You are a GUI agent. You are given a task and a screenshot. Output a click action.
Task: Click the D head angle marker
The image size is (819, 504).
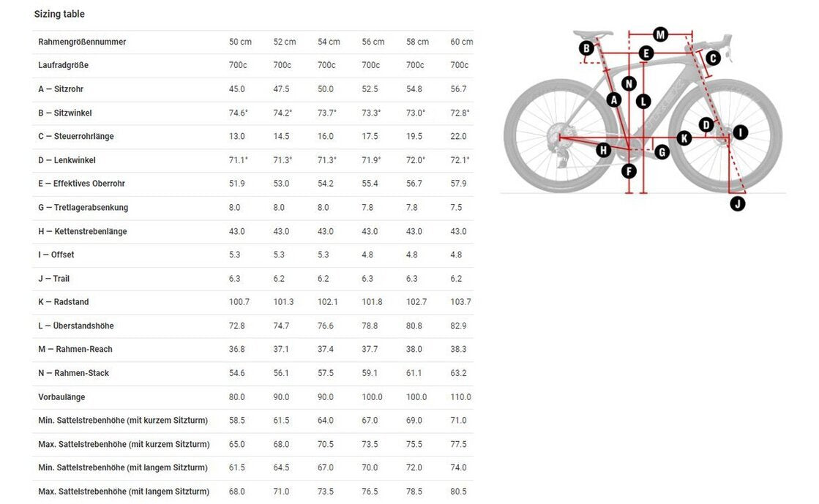(706, 125)
